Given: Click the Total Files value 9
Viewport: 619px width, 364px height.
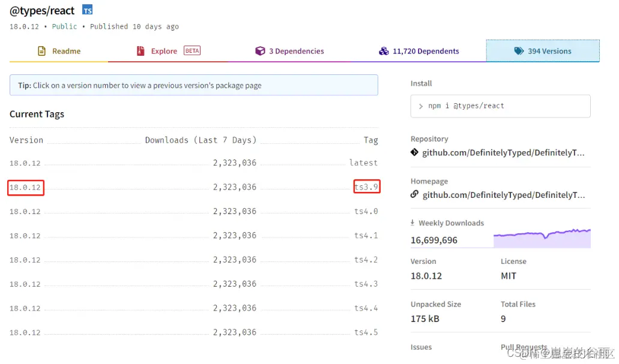Looking at the screenshot, I should click(x=503, y=318).
